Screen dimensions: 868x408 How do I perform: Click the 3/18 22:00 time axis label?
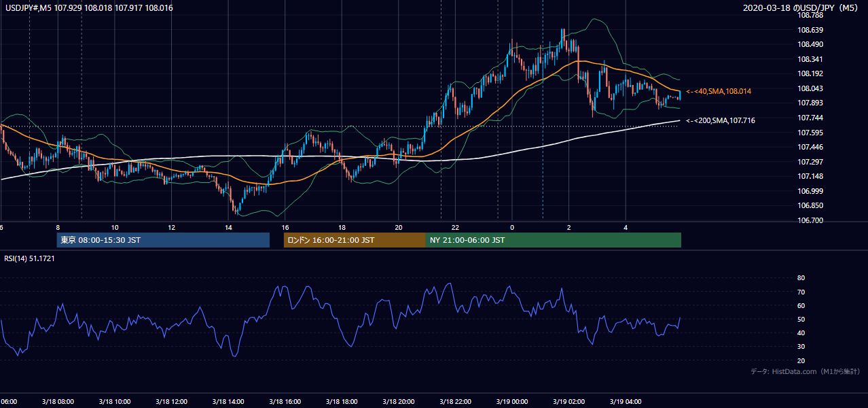pyautogui.click(x=455, y=402)
